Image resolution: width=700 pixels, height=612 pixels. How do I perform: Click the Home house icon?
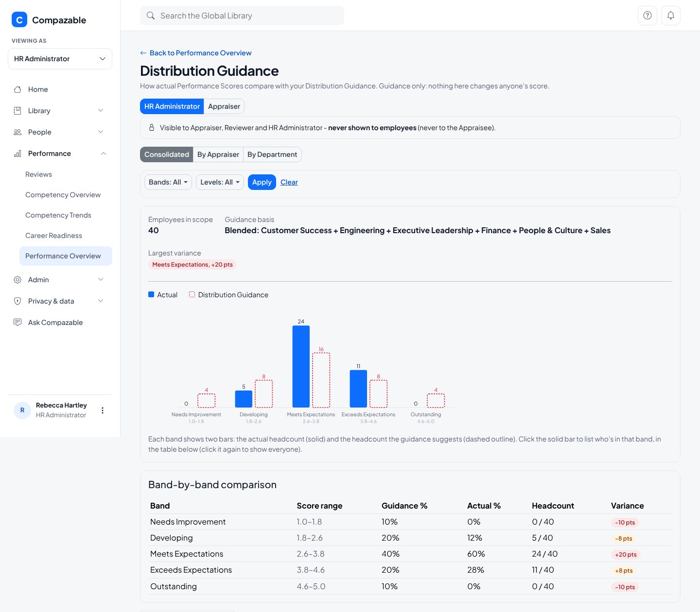pos(17,89)
